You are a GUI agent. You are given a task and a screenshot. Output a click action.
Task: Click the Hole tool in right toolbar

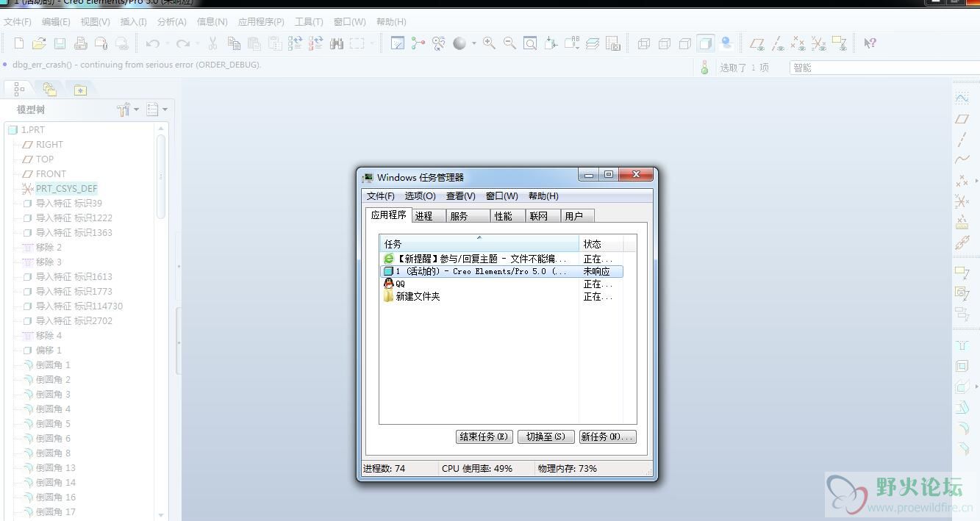[x=962, y=345]
